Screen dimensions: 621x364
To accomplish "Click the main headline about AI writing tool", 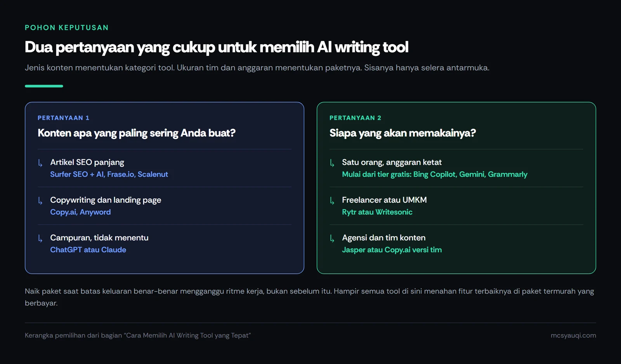I will 217,47.
